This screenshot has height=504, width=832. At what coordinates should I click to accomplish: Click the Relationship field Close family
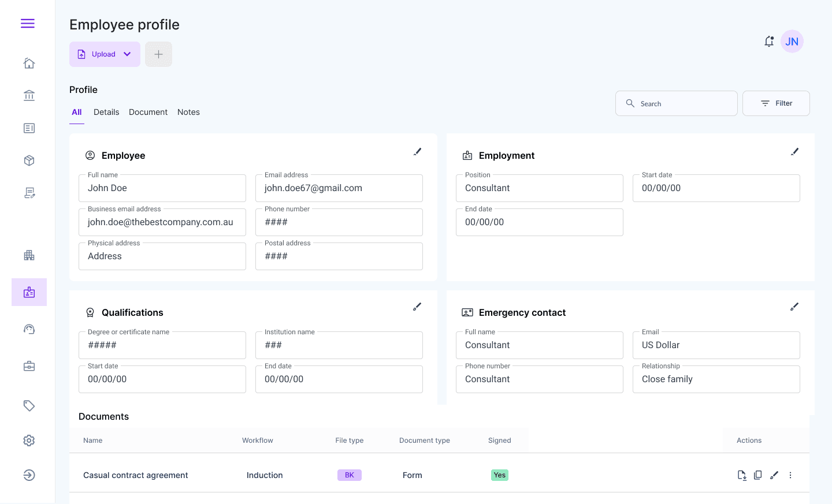[x=716, y=379]
